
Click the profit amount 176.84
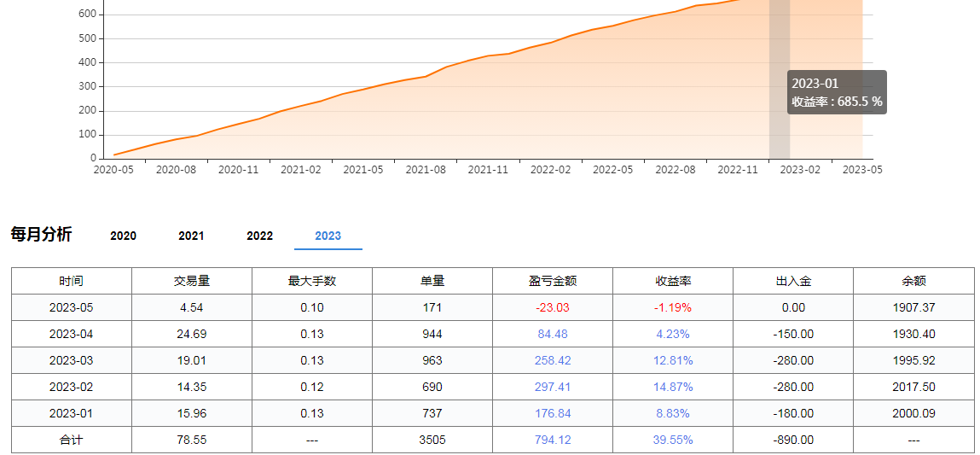553,413
